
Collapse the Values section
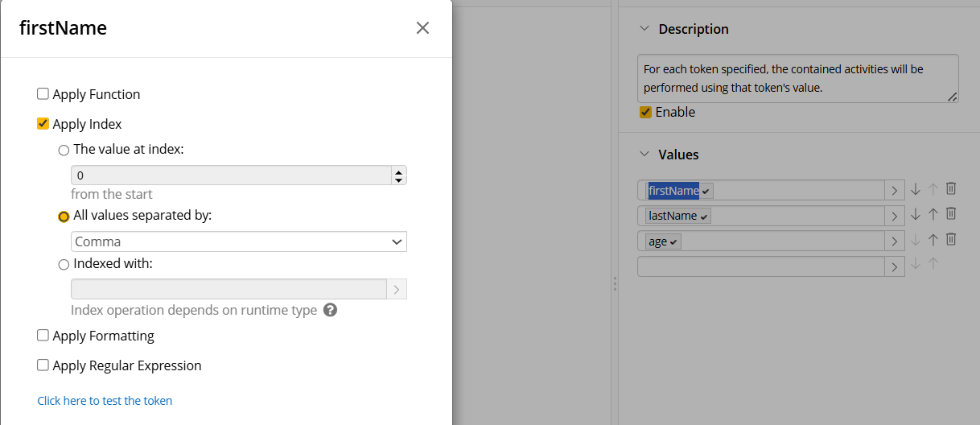[x=644, y=155]
